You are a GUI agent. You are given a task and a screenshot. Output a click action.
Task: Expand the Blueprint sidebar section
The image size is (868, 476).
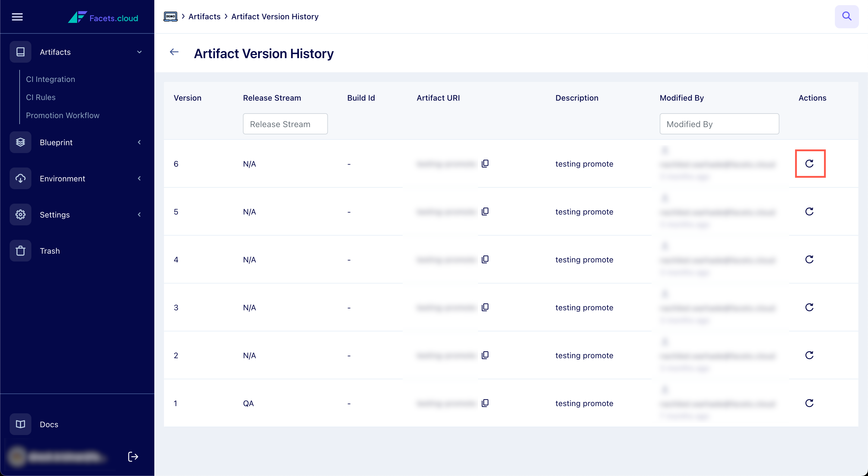139,142
